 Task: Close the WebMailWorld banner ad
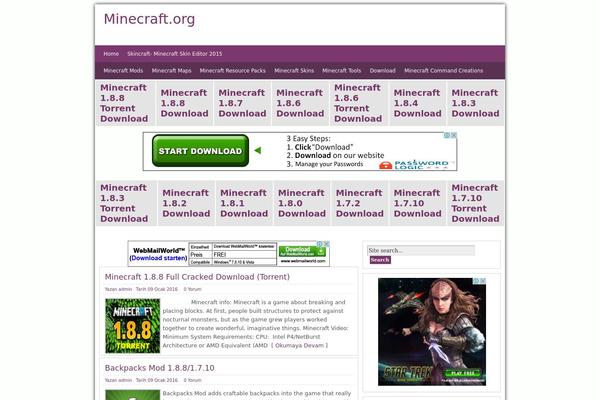(326, 244)
